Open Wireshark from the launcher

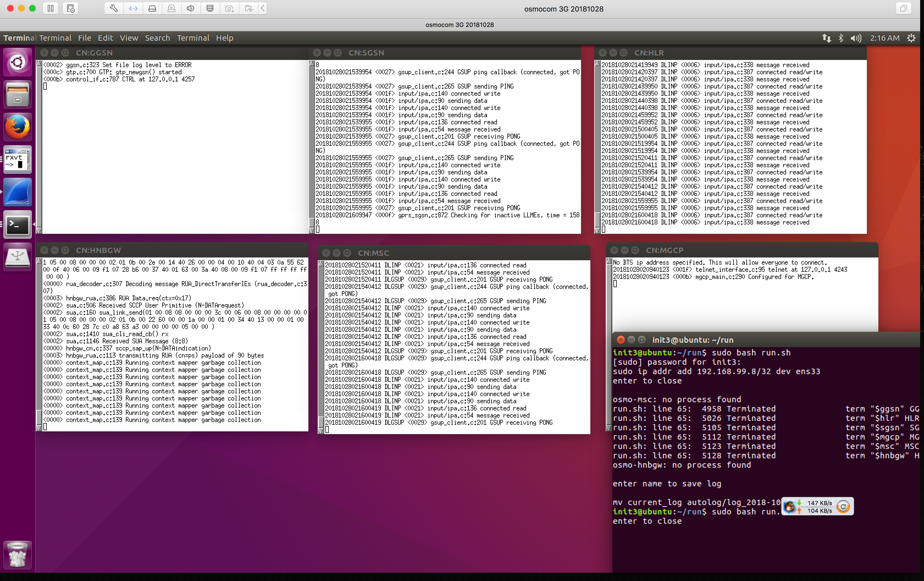(x=17, y=192)
